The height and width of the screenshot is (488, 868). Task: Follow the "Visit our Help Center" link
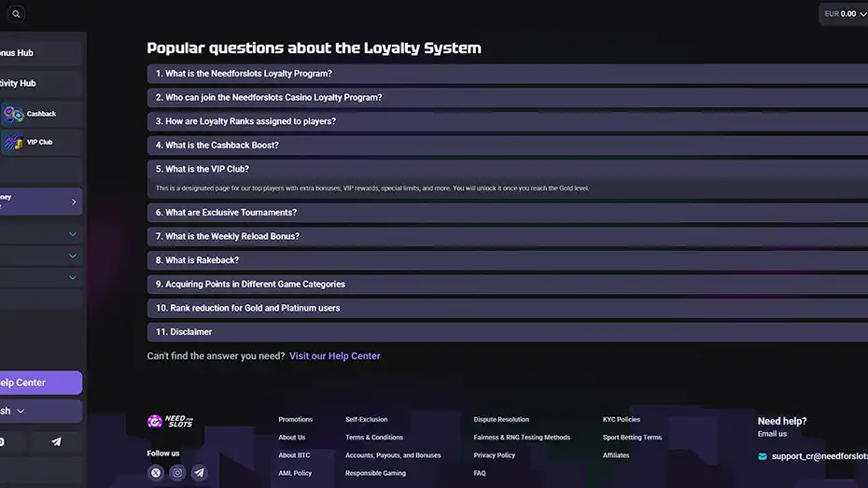point(334,356)
